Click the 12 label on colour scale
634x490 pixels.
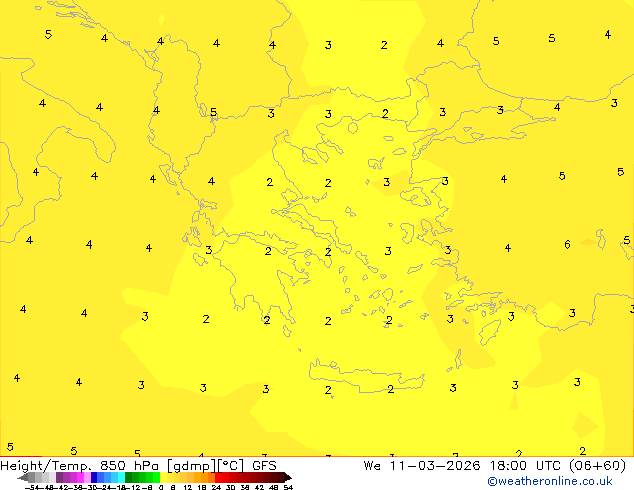pyautogui.click(x=188, y=487)
